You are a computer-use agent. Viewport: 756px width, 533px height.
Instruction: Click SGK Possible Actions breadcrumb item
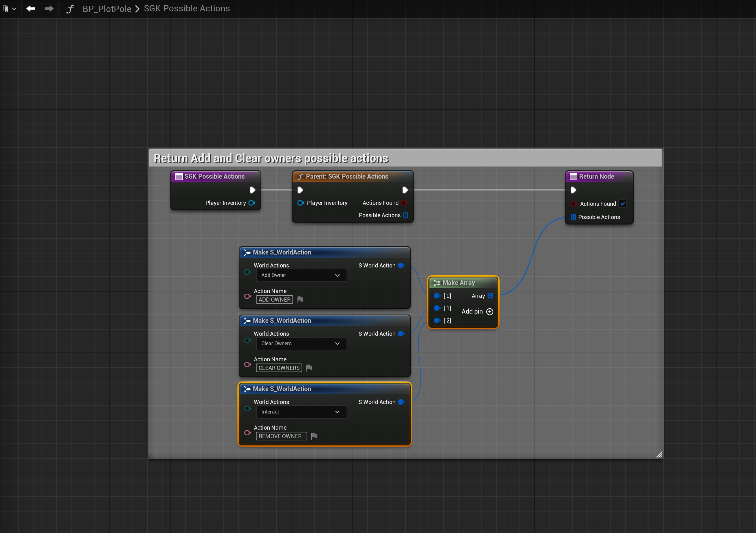coord(187,9)
